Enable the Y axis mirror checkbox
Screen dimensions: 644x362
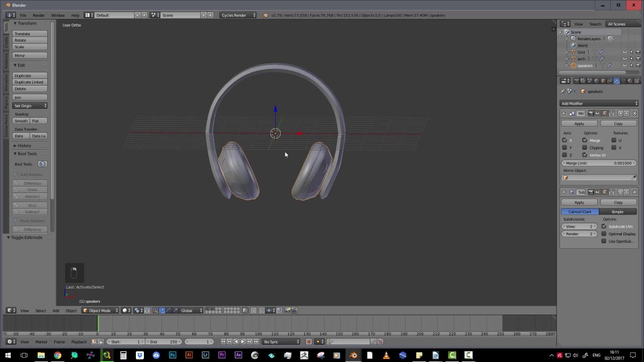pos(565,148)
